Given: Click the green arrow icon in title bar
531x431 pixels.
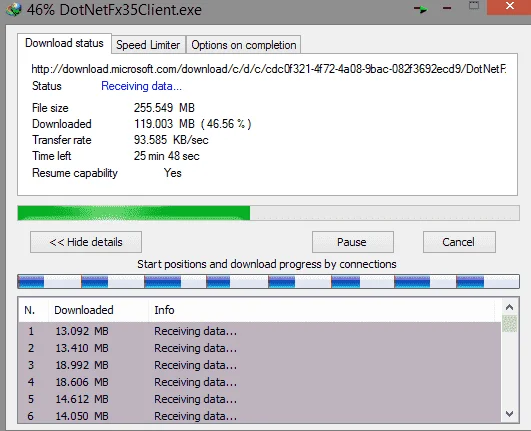Looking at the screenshot, I should [421, 9].
